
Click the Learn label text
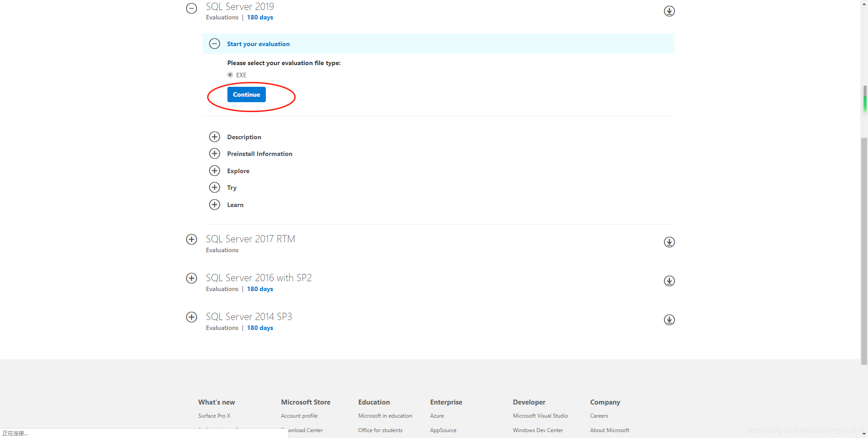tap(235, 205)
